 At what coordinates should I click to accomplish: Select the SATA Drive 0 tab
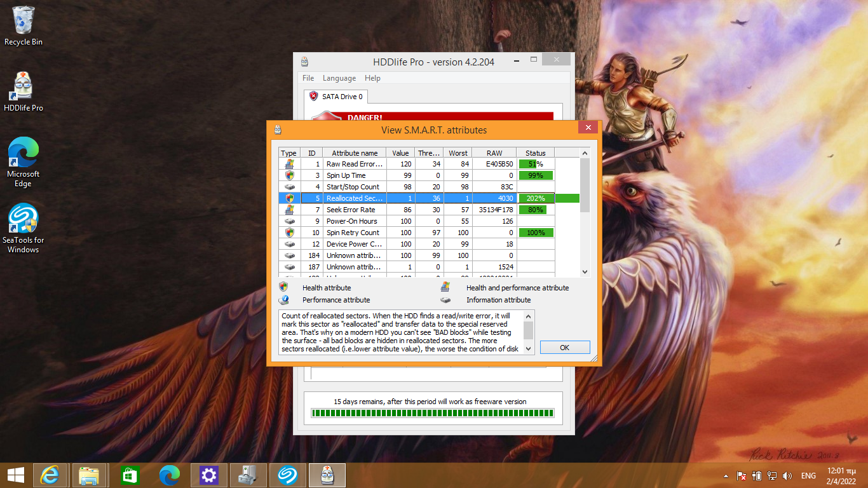(x=336, y=97)
